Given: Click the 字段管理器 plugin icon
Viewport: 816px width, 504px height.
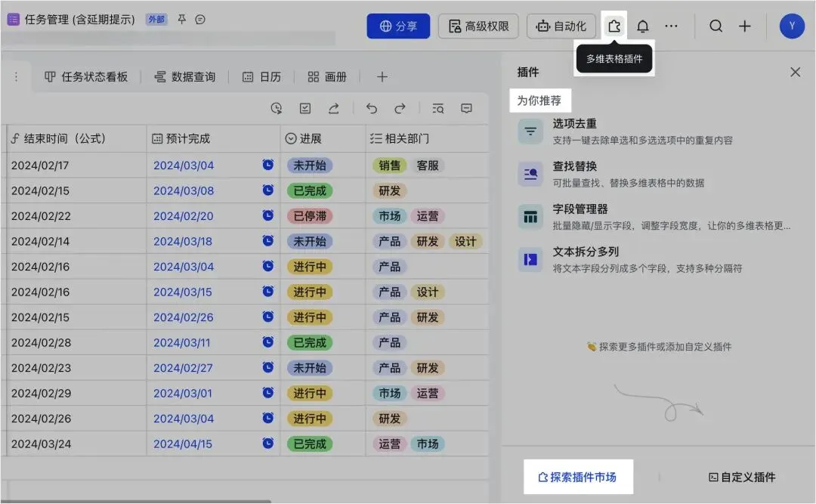Looking at the screenshot, I should click(530, 217).
